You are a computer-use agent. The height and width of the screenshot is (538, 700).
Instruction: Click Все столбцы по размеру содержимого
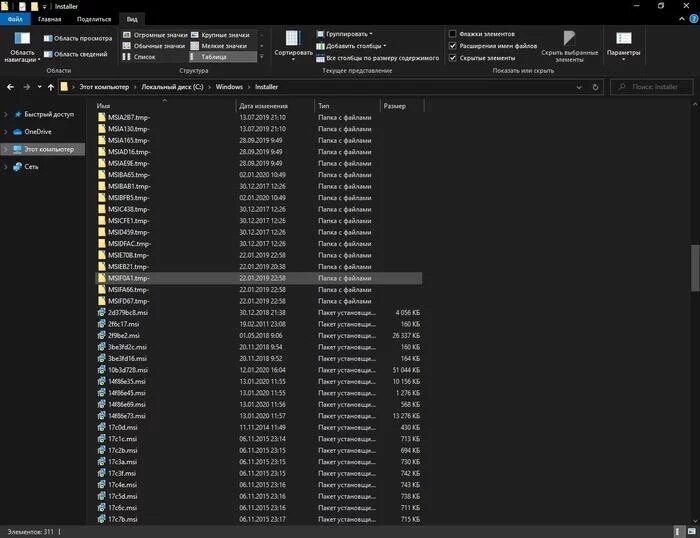378,58
